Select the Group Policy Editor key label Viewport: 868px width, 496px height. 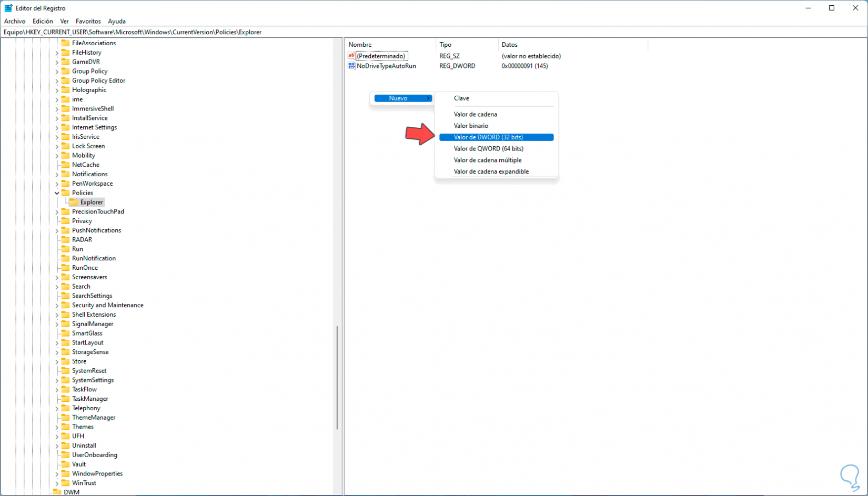point(98,80)
